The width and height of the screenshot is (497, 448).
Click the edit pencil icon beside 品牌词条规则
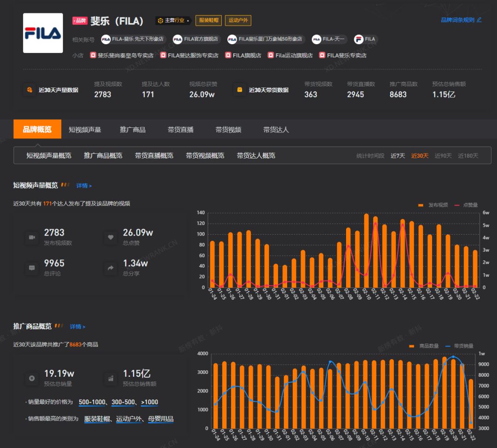pyautogui.click(x=479, y=20)
